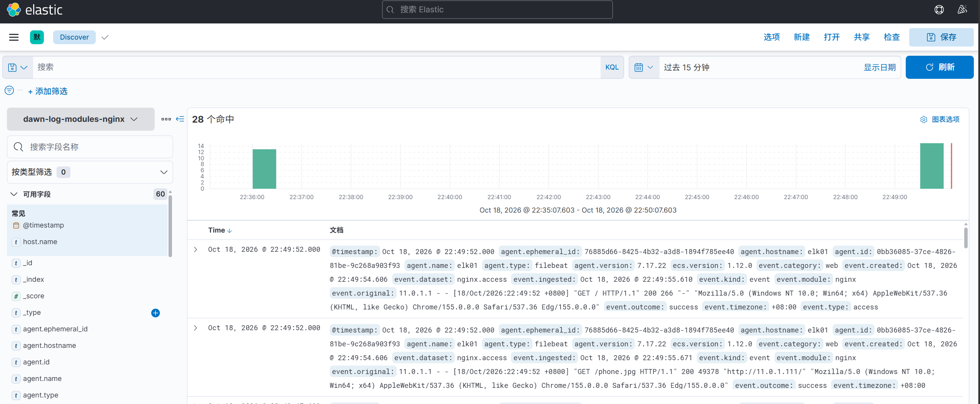Image resolution: width=980 pixels, height=404 pixels.
Task: Open the Discover breadcrumb chevron
Action: [105, 37]
